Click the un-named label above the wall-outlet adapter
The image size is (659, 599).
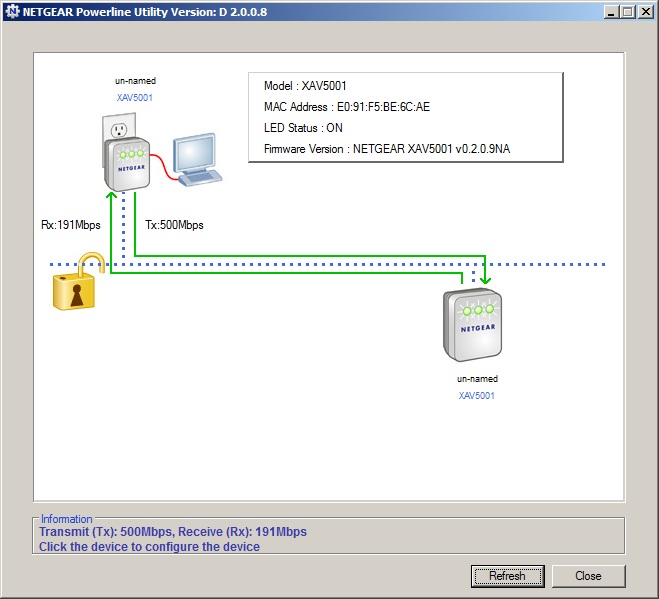pos(135,81)
